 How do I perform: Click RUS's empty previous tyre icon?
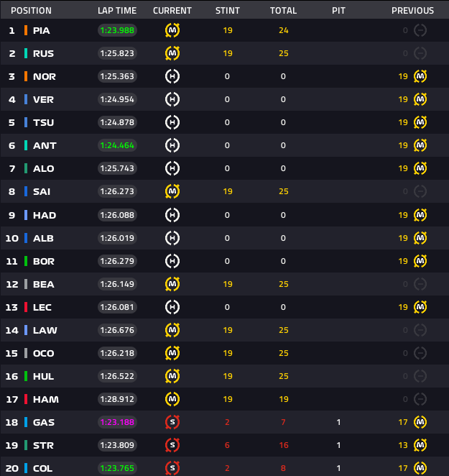420,53
